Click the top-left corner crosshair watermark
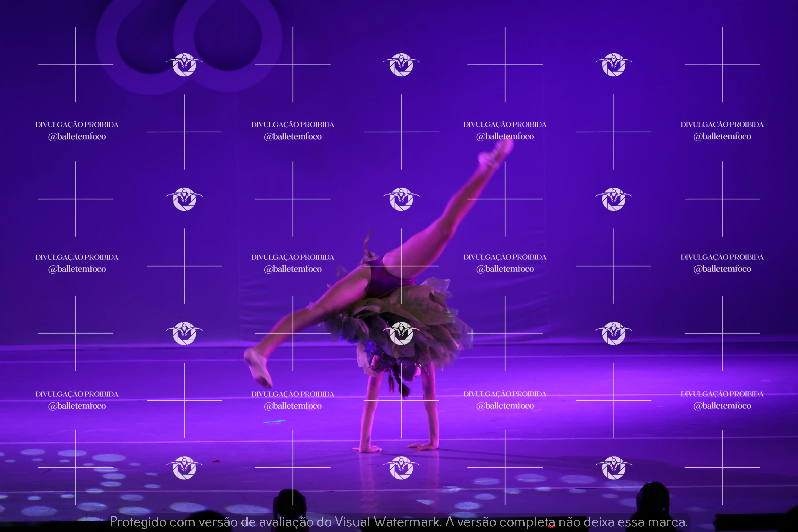798x532 pixels. click(76, 65)
